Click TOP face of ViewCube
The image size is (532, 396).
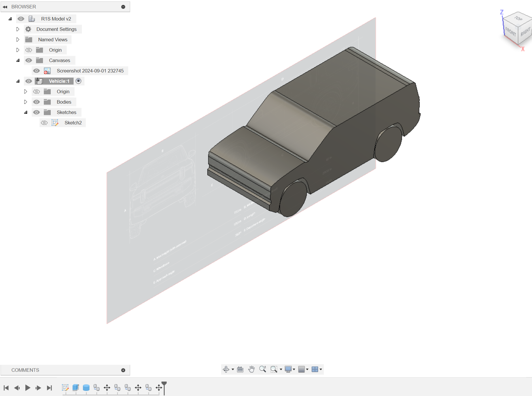518,18
